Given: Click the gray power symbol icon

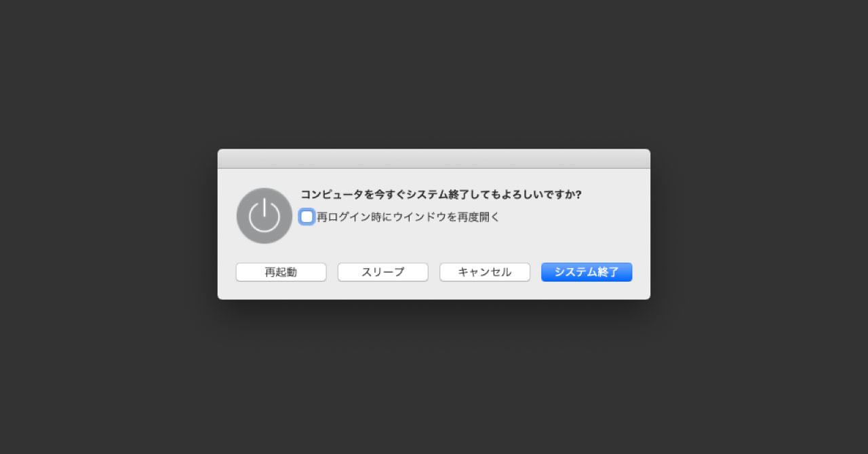Looking at the screenshot, I should pos(264,216).
